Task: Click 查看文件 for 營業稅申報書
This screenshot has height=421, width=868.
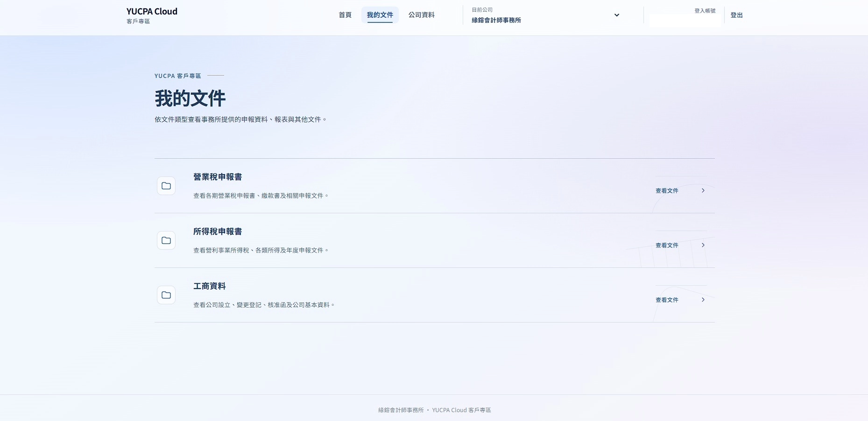Action: tap(667, 190)
